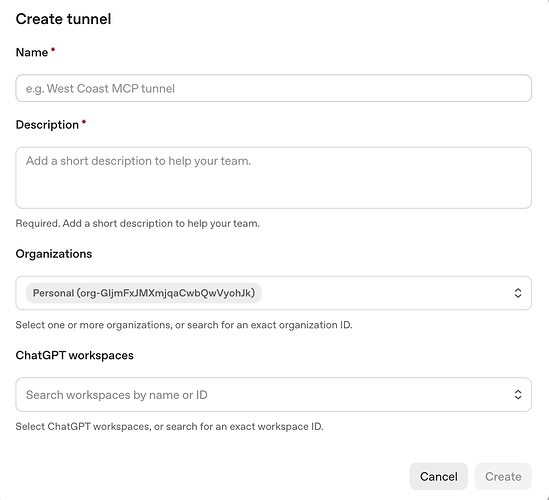Click empty space inside Organizations field
This screenshot has width=549, height=500.
[385, 293]
